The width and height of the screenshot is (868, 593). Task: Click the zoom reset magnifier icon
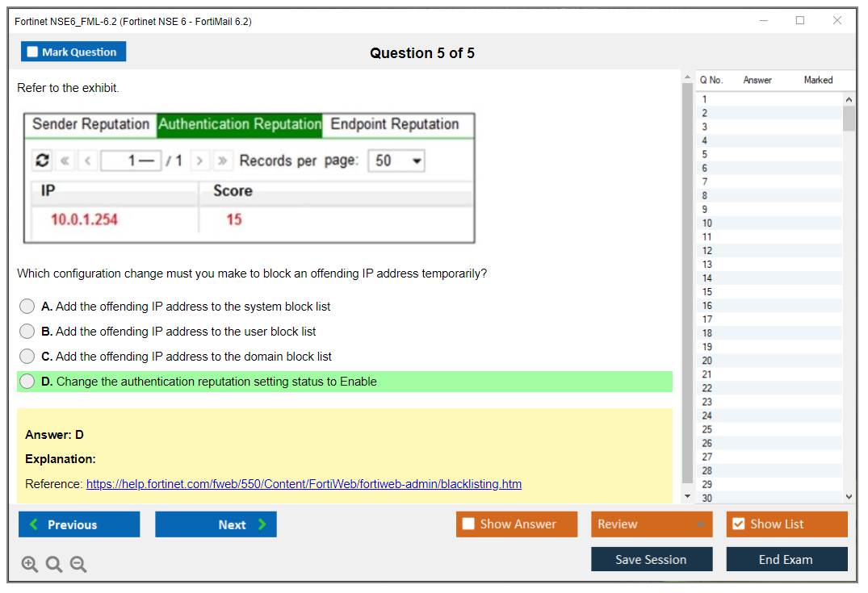pyautogui.click(x=54, y=565)
